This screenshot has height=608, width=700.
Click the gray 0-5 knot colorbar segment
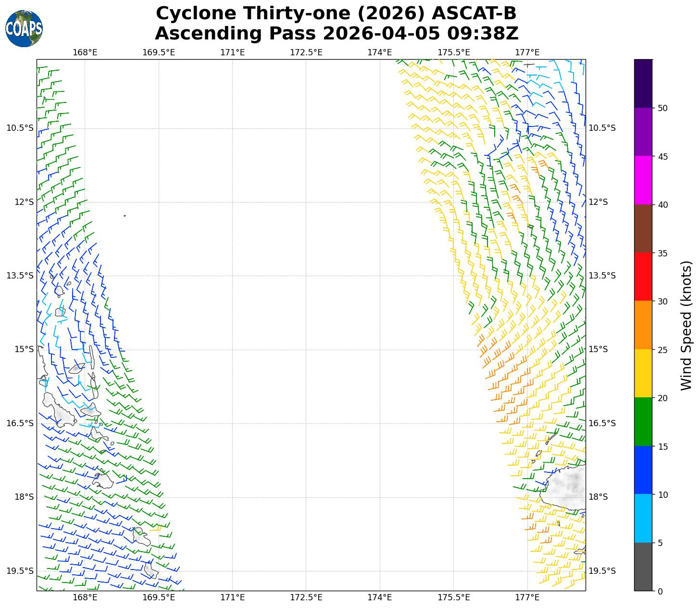point(643,567)
